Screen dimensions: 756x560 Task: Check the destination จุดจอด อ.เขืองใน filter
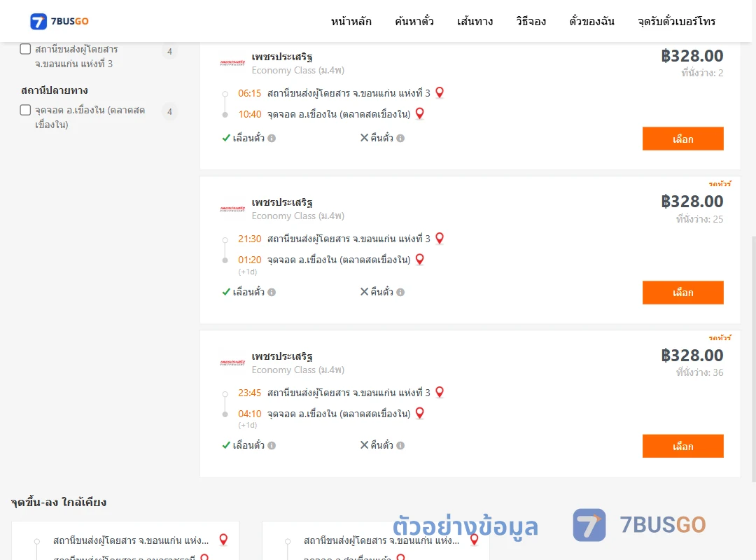26,110
